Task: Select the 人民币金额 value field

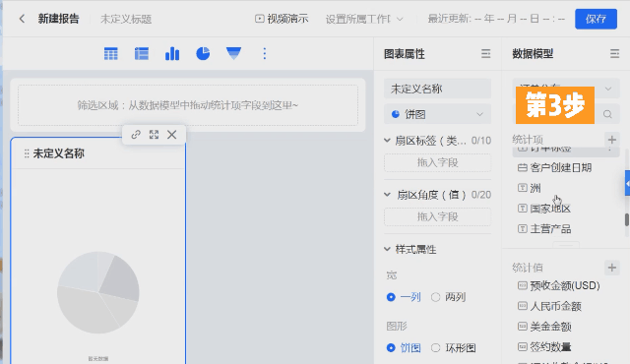Action: tap(555, 306)
